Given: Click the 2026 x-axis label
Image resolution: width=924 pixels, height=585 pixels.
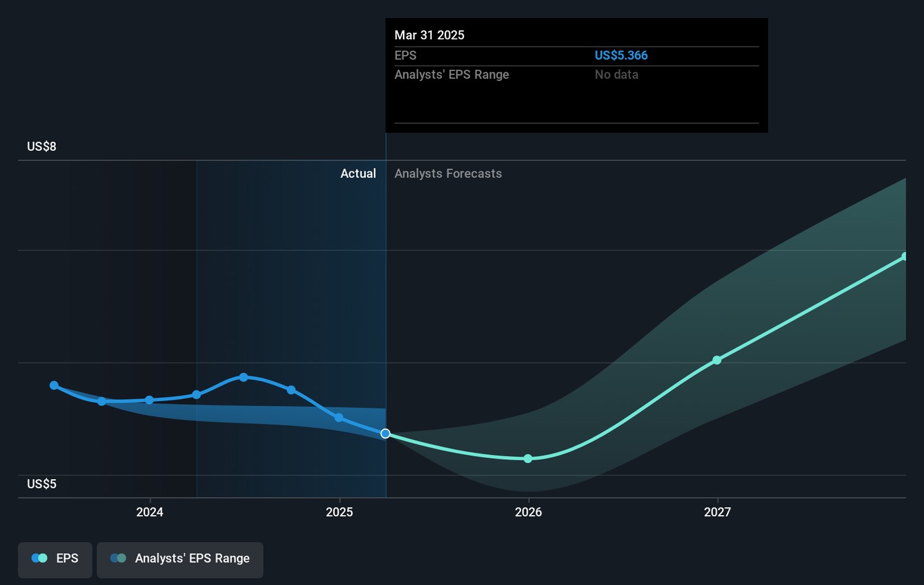Looking at the screenshot, I should coord(528,512).
